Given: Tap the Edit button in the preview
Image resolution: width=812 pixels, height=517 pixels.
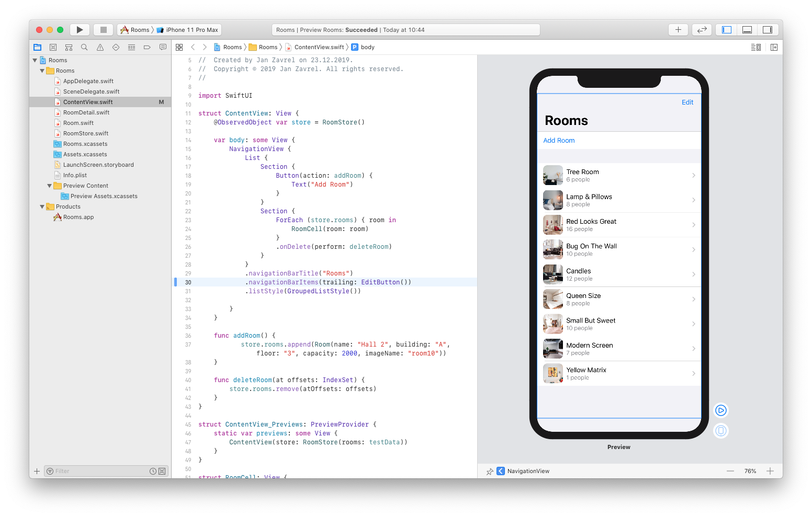Looking at the screenshot, I should point(687,102).
